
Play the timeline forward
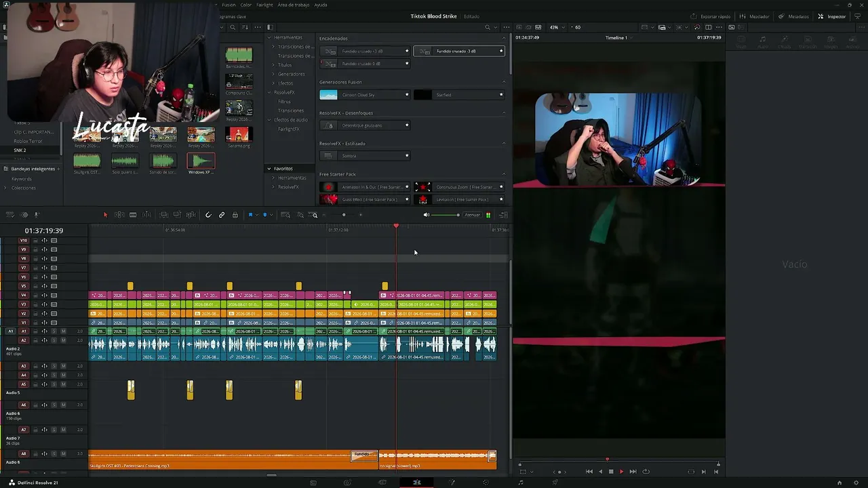click(621, 472)
